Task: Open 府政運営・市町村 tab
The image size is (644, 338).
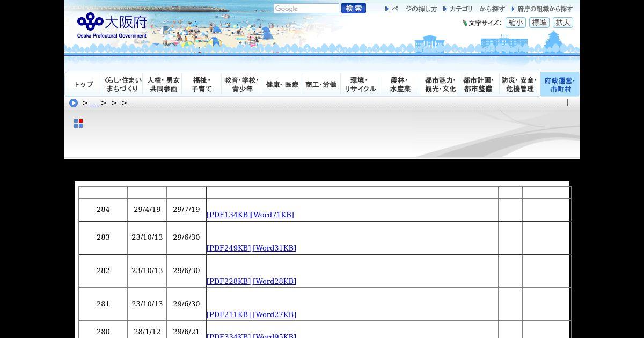Action: (560, 84)
